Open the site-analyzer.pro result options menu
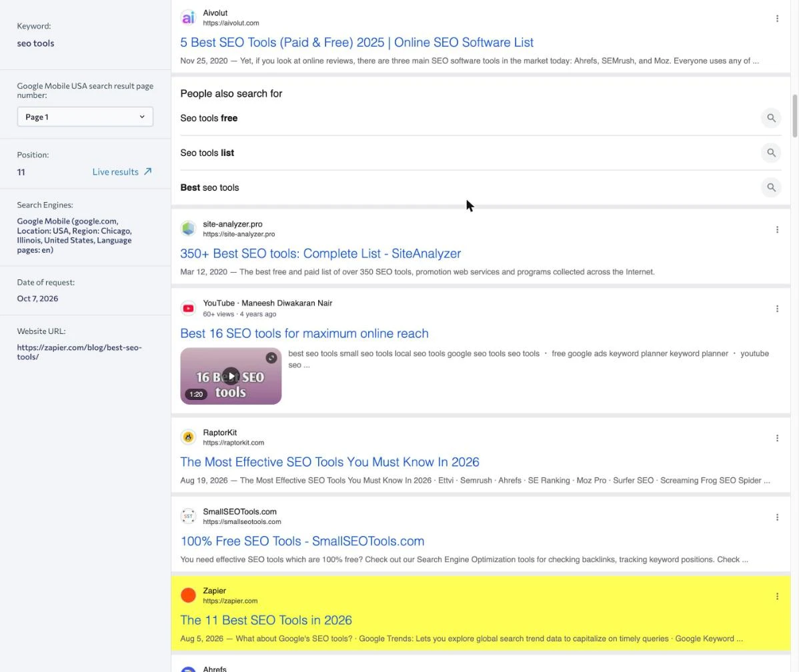 777,230
